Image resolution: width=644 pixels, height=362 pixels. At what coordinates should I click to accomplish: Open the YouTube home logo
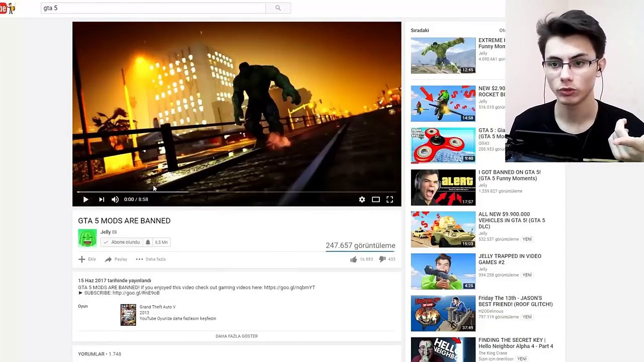pos(8,9)
